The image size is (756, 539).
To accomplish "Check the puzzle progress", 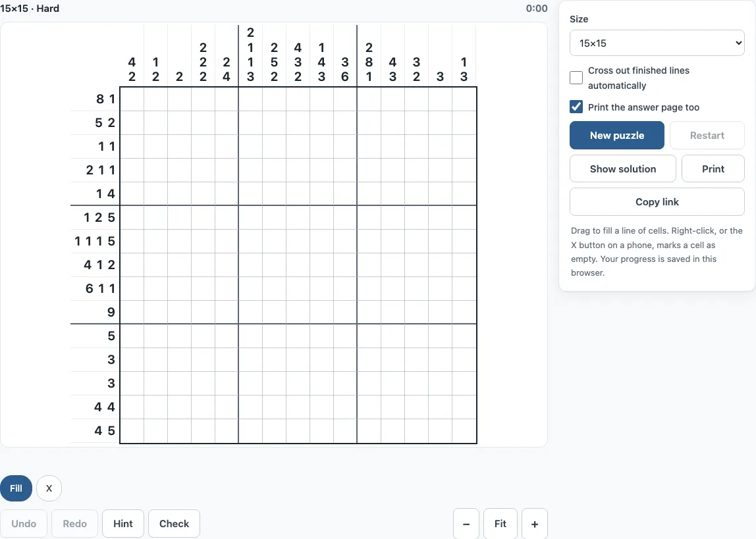I will tap(174, 524).
